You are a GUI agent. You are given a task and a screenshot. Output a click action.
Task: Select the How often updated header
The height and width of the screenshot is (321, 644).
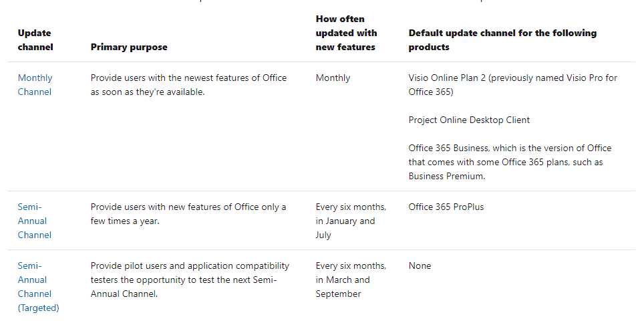point(346,33)
